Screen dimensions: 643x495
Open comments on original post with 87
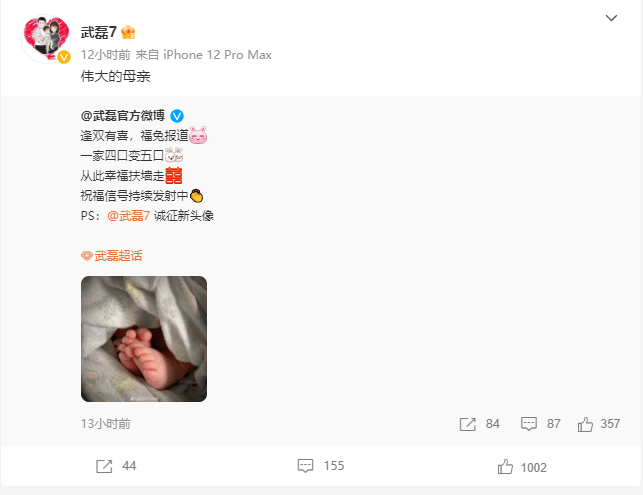[x=540, y=424]
